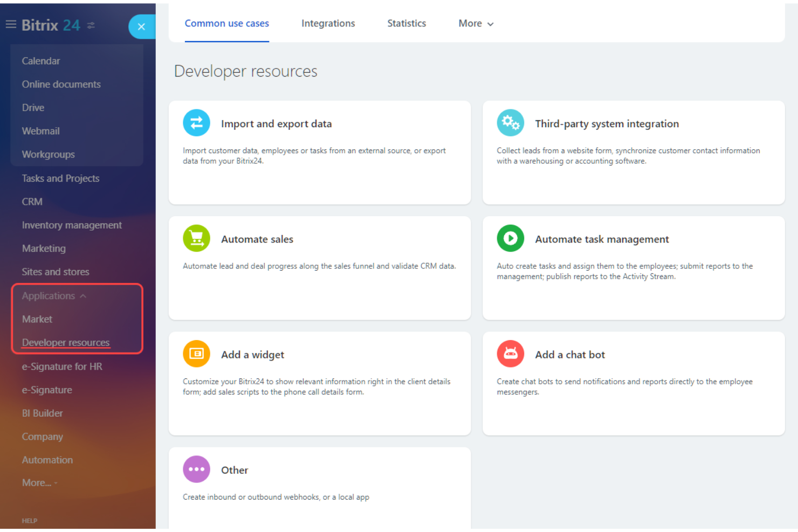
Task: Click the red Add a chat bot icon
Action: [x=510, y=354]
